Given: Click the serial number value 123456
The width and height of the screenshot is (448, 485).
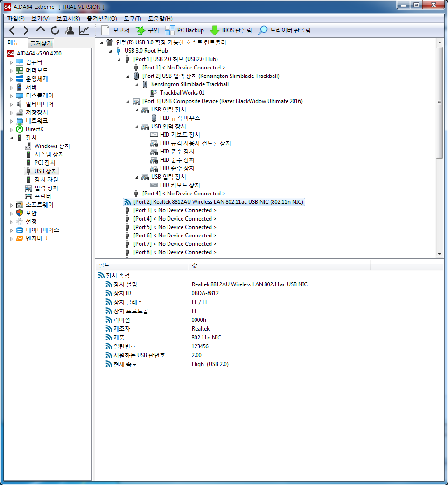Looking at the screenshot, I should coord(200,346).
